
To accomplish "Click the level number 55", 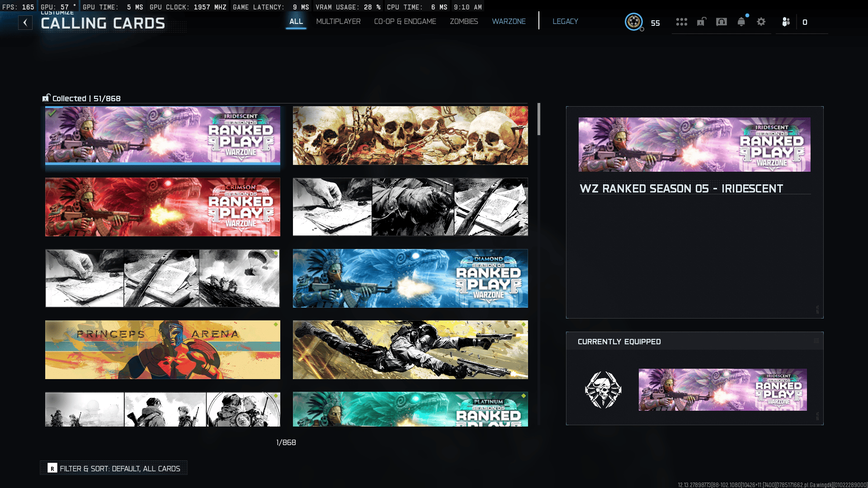I will pyautogui.click(x=656, y=23).
